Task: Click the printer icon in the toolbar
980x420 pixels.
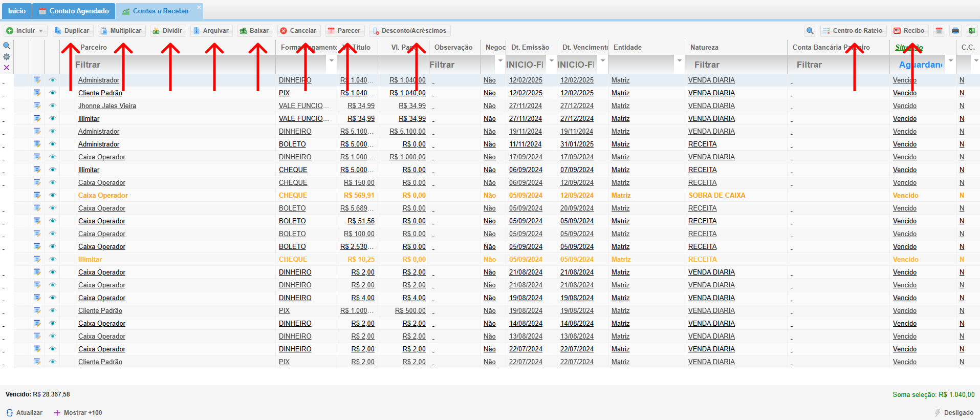Action: coord(955,31)
